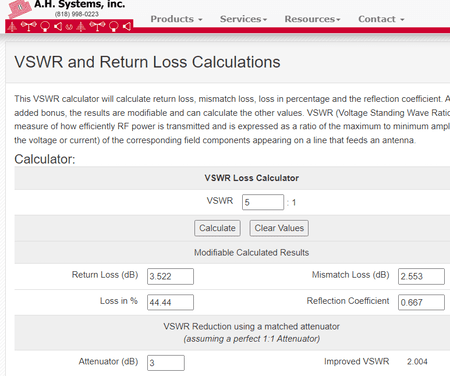Click the page heading VSWR and Return Loss Calculations
Image resolution: width=450 pixels, height=376 pixels.
(x=147, y=62)
